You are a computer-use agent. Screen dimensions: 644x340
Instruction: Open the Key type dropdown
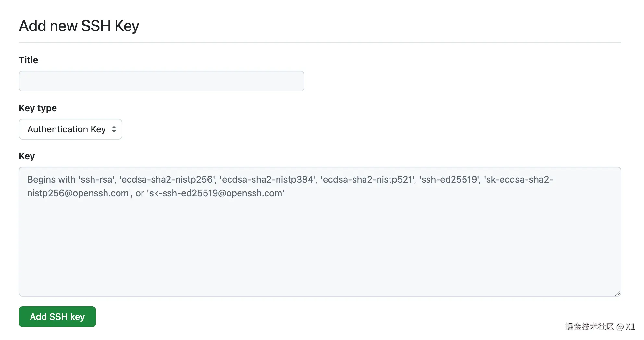70,129
